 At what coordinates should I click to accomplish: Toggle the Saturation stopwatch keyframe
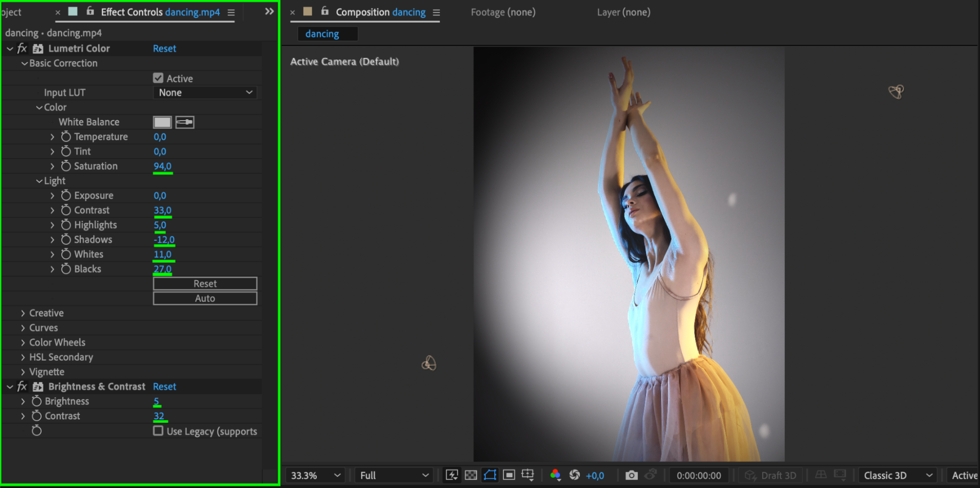coord(66,166)
